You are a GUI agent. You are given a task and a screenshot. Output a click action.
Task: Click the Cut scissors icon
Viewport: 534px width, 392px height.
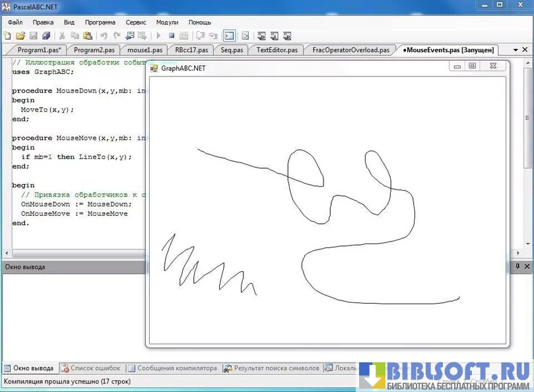(62, 36)
